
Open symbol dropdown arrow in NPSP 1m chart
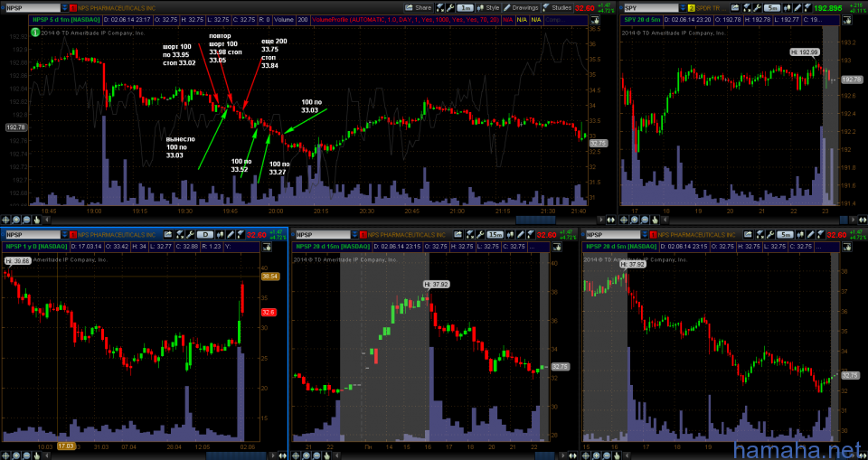point(65,8)
